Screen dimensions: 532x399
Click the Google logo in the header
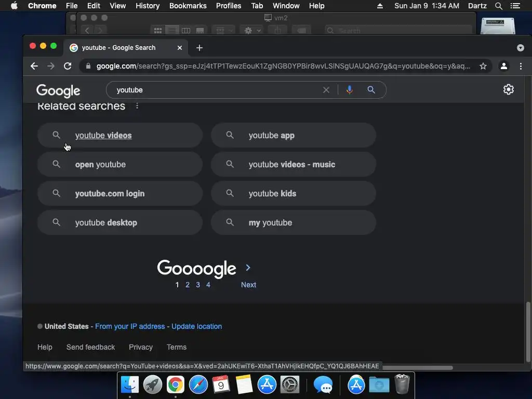pos(58,90)
